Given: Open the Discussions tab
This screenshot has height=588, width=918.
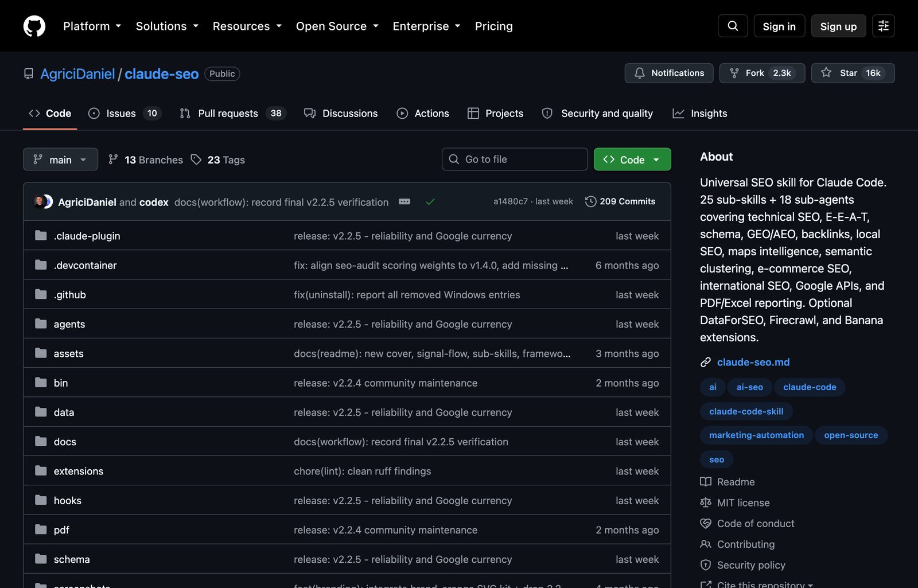Looking at the screenshot, I should pyautogui.click(x=341, y=113).
